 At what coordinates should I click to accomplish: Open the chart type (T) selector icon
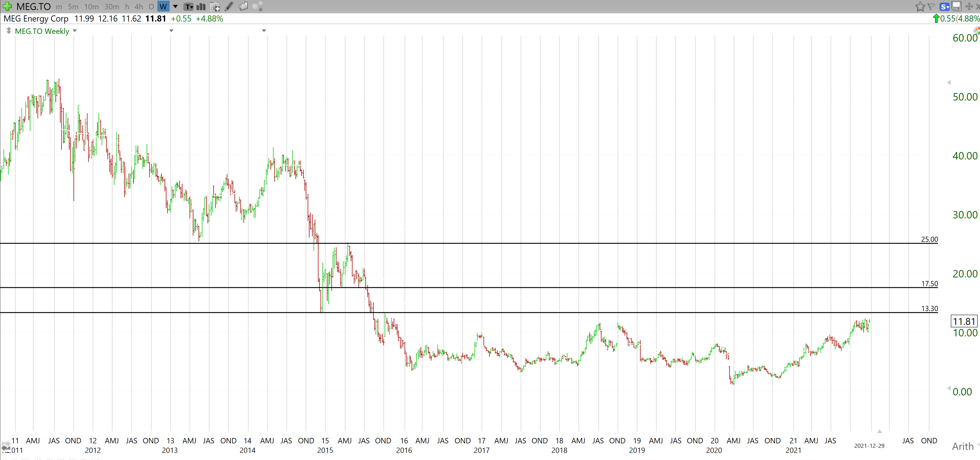(x=188, y=6)
